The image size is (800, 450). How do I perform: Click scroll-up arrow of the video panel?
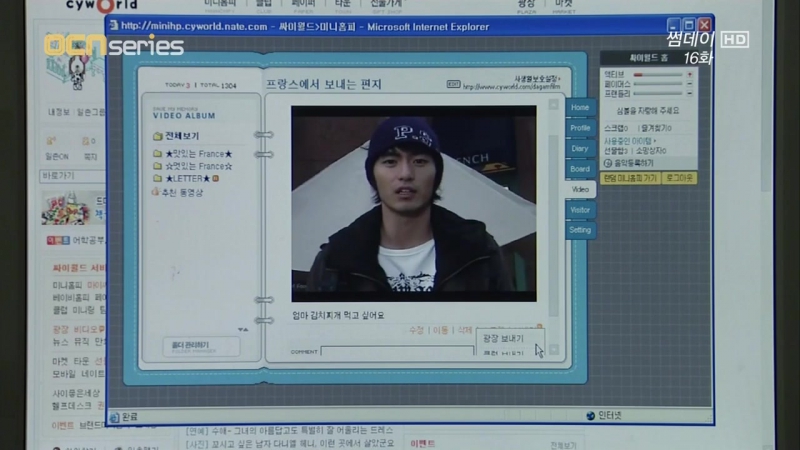[553, 104]
